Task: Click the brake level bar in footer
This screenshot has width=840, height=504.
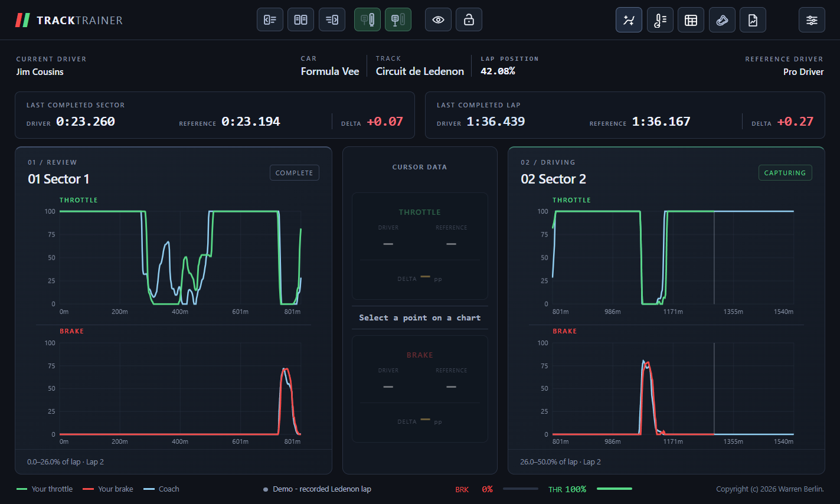Action: pos(521,489)
